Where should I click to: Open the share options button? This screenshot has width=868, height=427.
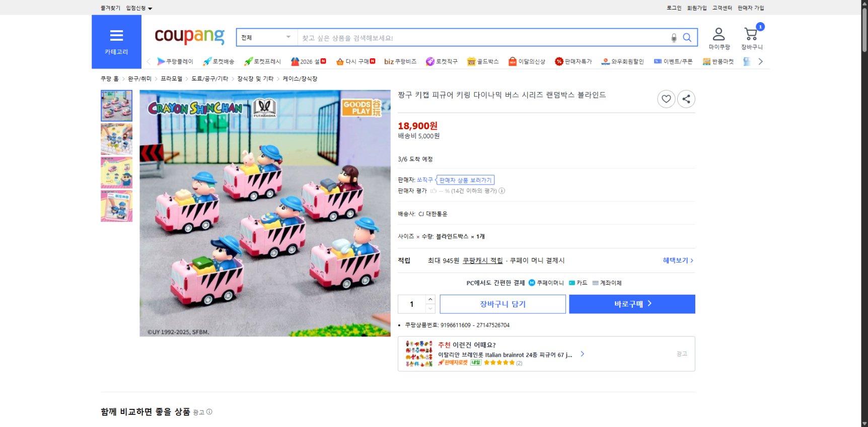[x=686, y=99]
